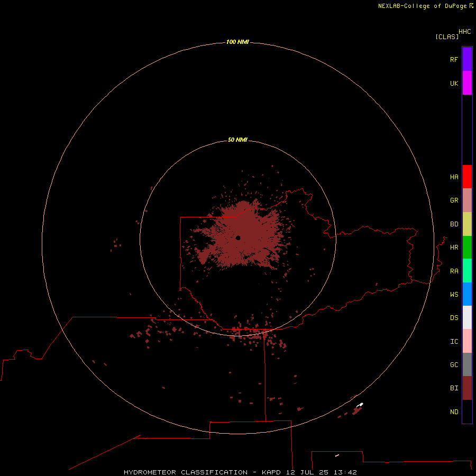Click the black radar site dot

[x=238, y=237]
